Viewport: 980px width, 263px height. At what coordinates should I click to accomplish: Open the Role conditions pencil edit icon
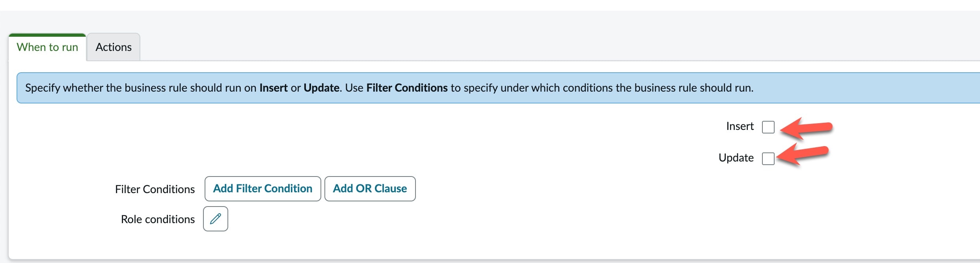point(215,219)
